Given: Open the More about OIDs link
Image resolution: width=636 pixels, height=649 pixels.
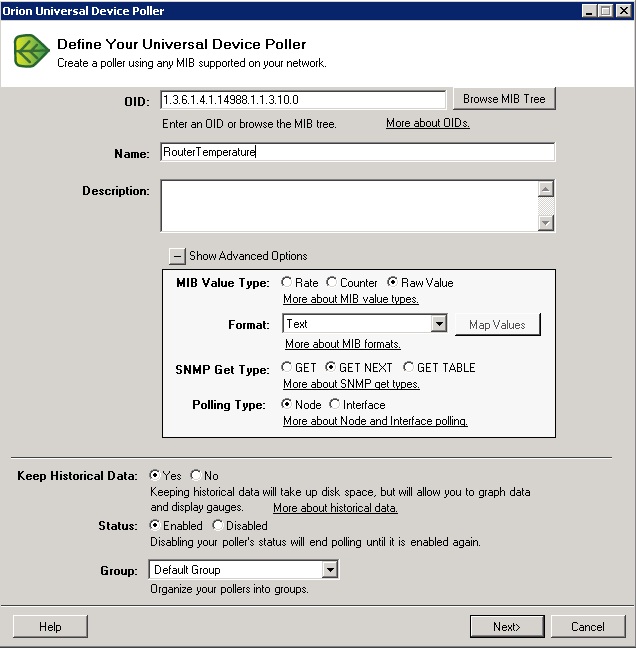Looking at the screenshot, I should (428, 123).
